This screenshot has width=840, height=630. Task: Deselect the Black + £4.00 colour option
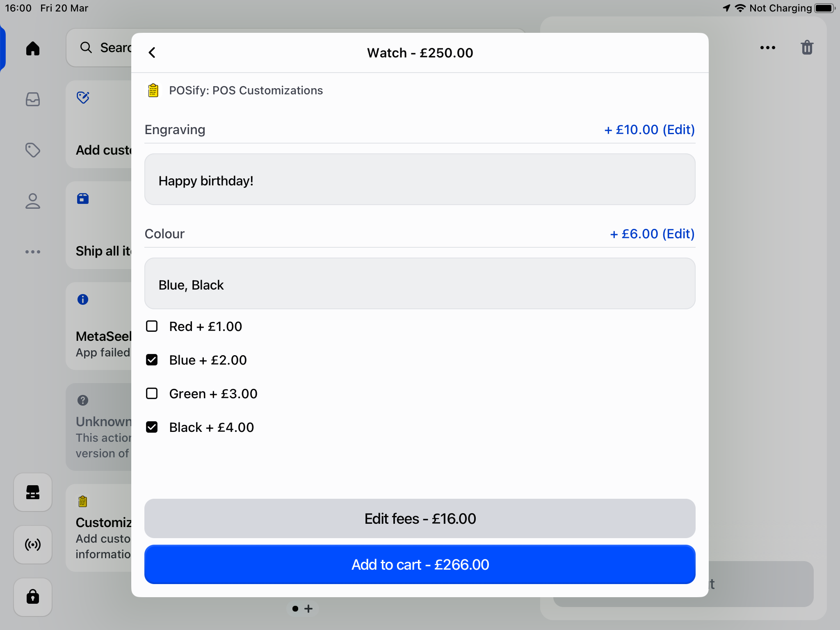pos(152,427)
